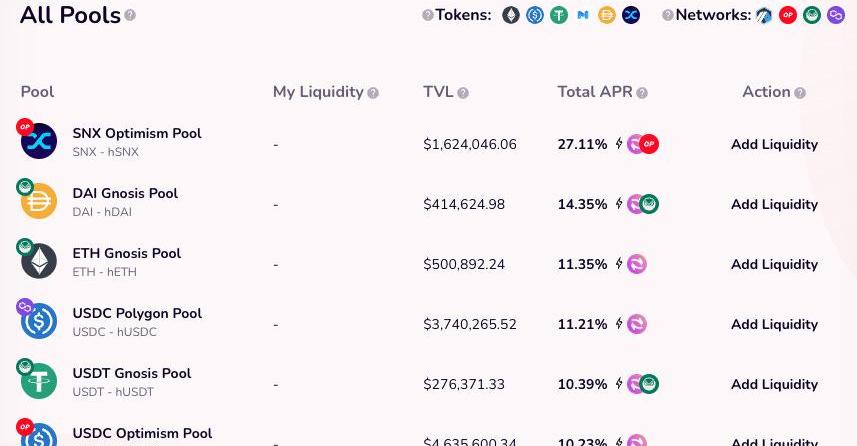Filter pools by DAI token icon
This screenshot has height=446, width=857.
[x=606, y=16]
